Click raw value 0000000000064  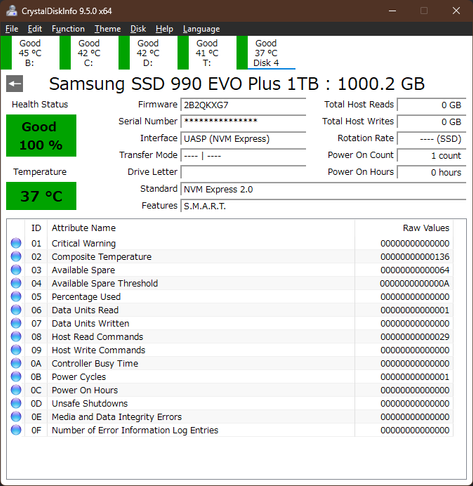(415, 270)
